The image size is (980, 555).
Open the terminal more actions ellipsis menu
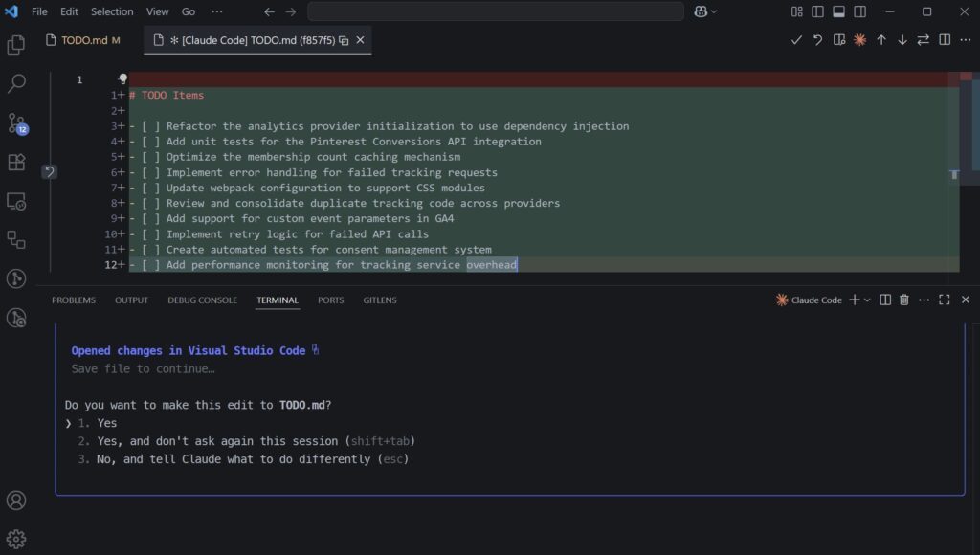coord(924,300)
